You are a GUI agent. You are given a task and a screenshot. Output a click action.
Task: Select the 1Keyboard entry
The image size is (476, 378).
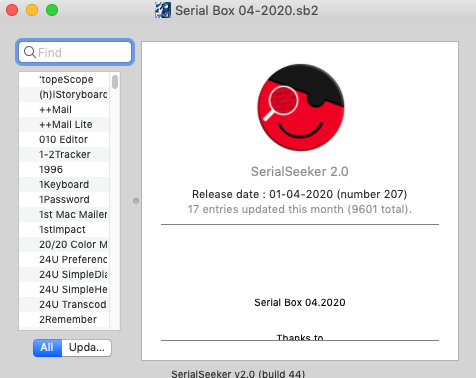[x=64, y=184]
